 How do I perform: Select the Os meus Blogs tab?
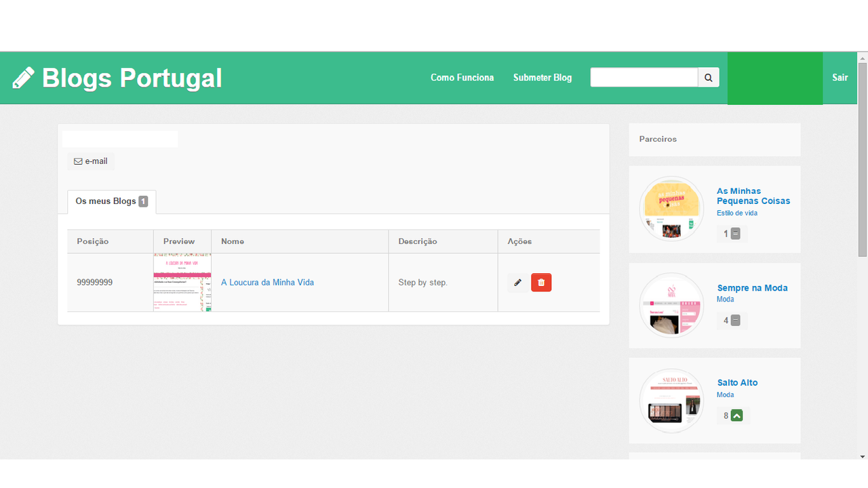click(111, 201)
